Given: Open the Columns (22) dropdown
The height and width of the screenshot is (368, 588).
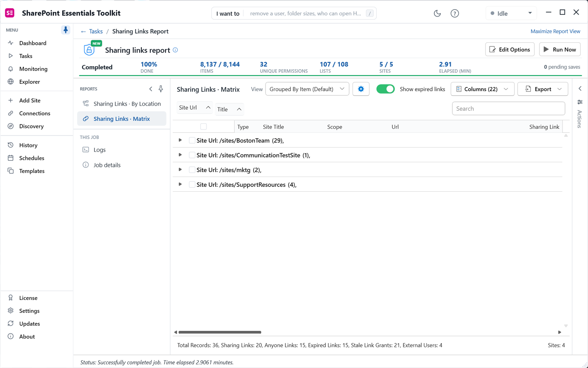Looking at the screenshot, I should pos(482,89).
